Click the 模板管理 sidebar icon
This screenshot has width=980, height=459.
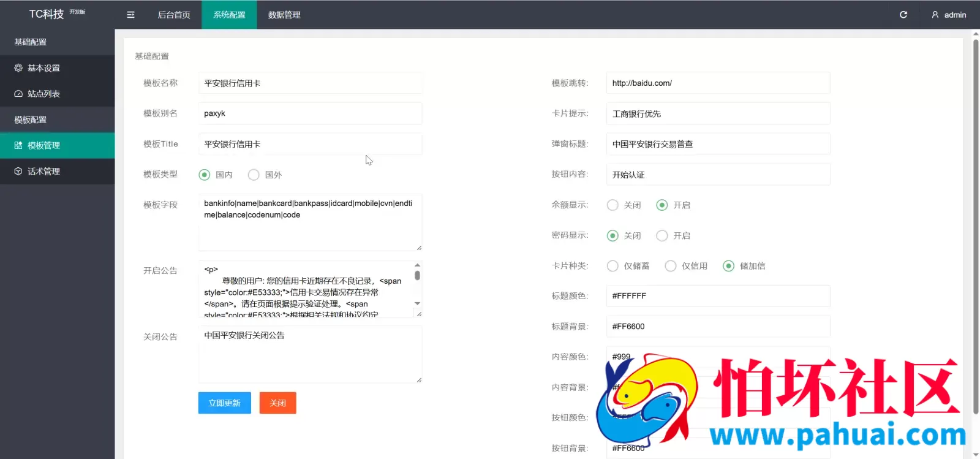[18, 145]
